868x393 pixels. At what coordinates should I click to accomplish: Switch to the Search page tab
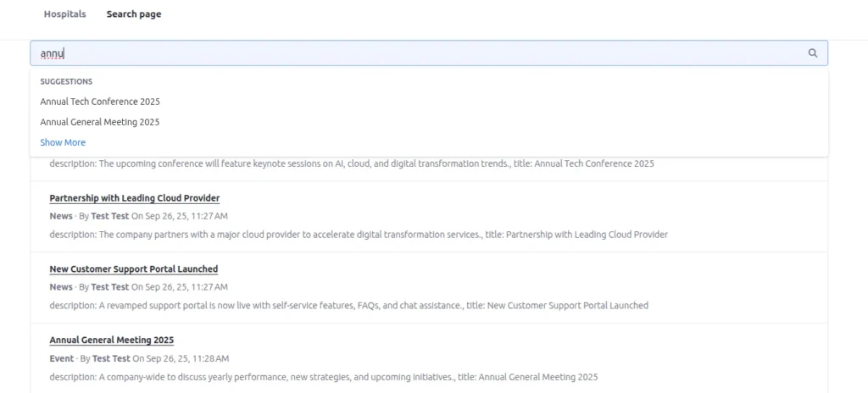[x=133, y=14]
